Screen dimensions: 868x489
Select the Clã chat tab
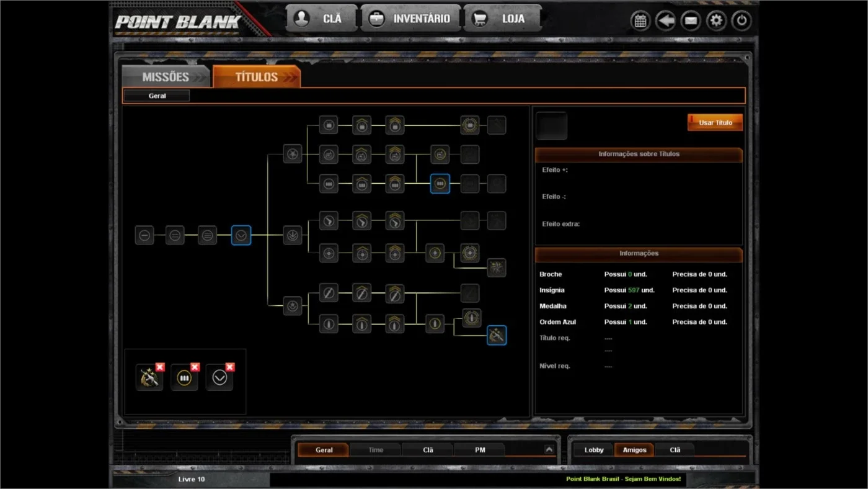coord(428,450)
